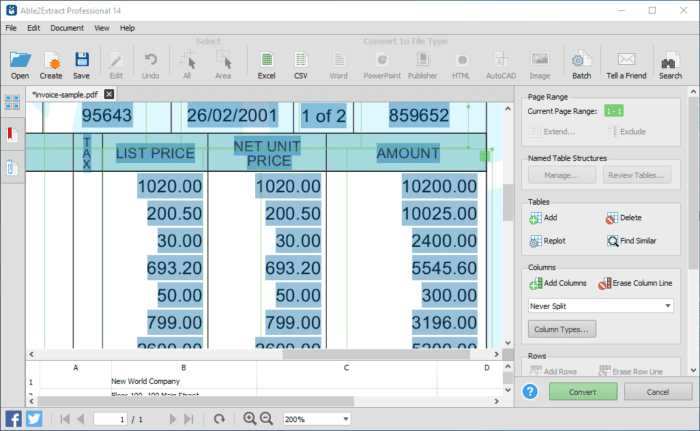Close the invoice-sample.pdf tab
700x431 pixels.
109,94
